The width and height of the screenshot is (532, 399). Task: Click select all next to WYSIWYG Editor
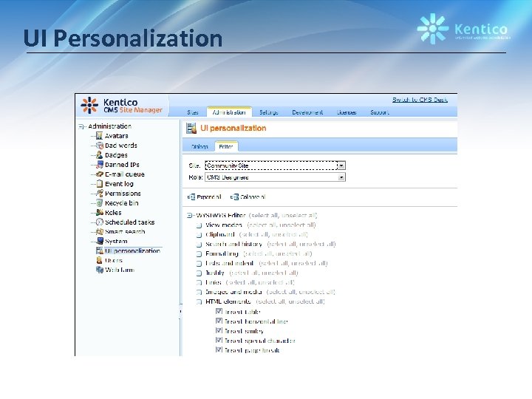click(x=265, y=216)
